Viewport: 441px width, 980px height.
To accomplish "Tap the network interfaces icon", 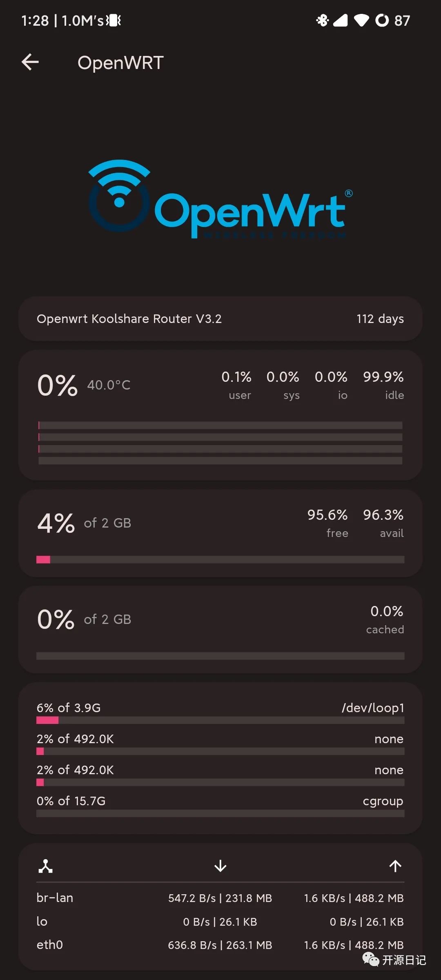I will click(45, 866).
